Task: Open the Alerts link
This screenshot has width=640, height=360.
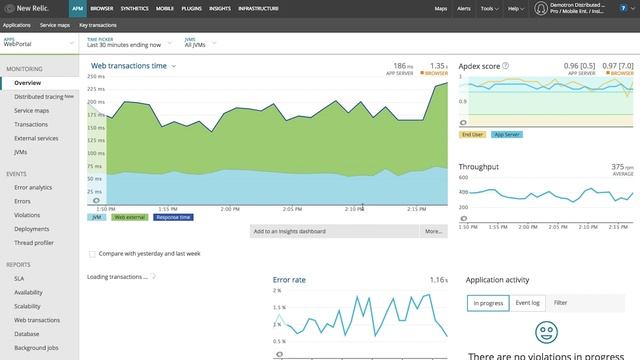Action: click(x=464, y=9)
